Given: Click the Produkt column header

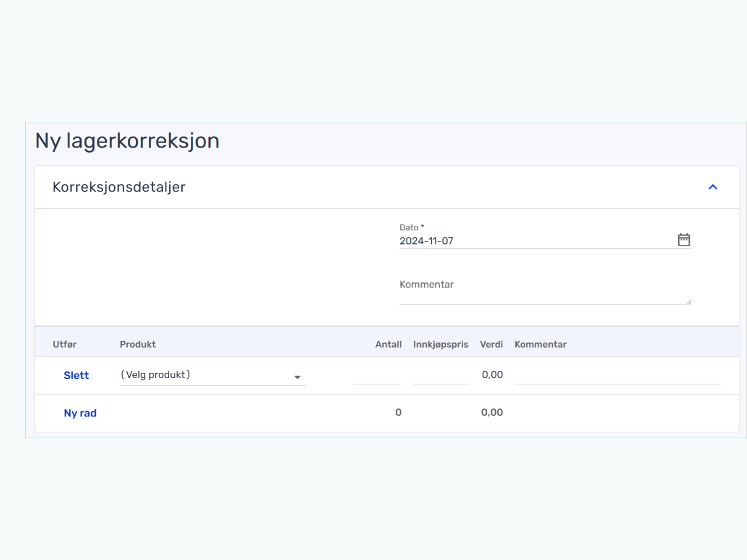Looking at the screenshot, I should 138,344.
